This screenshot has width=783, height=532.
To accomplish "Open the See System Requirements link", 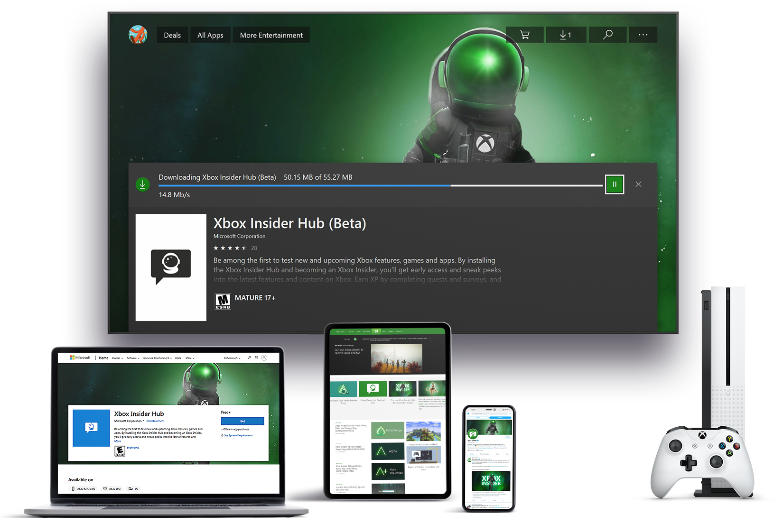I will pyautogui.click(x=238, y=435).
